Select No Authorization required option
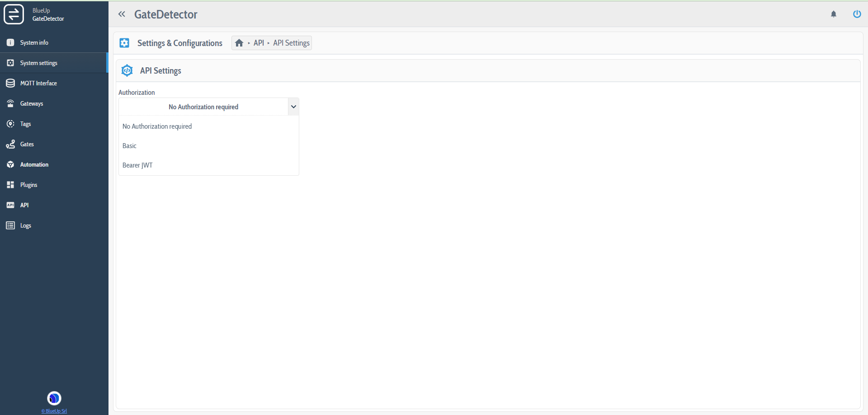Image resolution: width=868 pixels, height=415 pixels. coord(157,126)
